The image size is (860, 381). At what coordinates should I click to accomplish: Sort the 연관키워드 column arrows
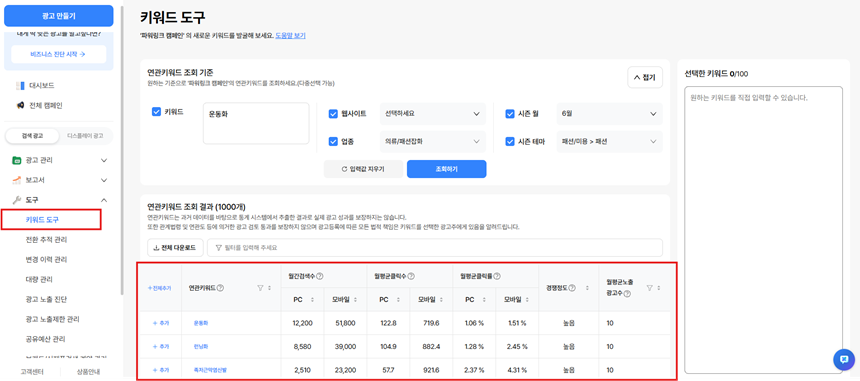[x=269, y=288]
